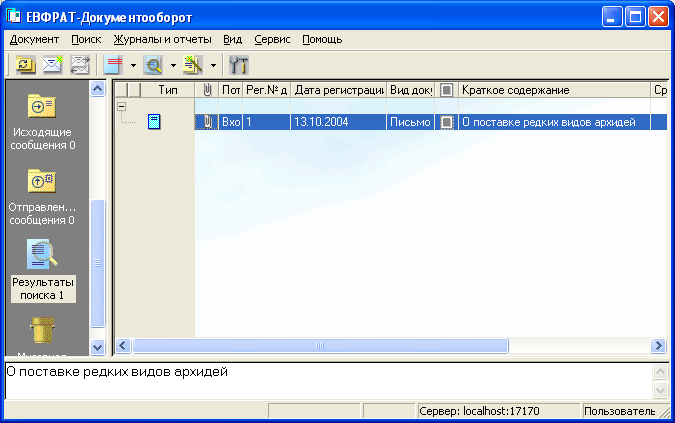Screen dimensions: 675x423
Task: Sort by Краткое содержание column header
Action: tap(554, 90)
